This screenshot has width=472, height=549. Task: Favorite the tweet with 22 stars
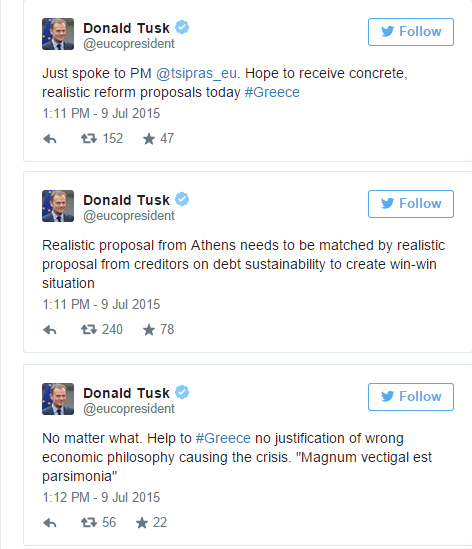[142, 523]
